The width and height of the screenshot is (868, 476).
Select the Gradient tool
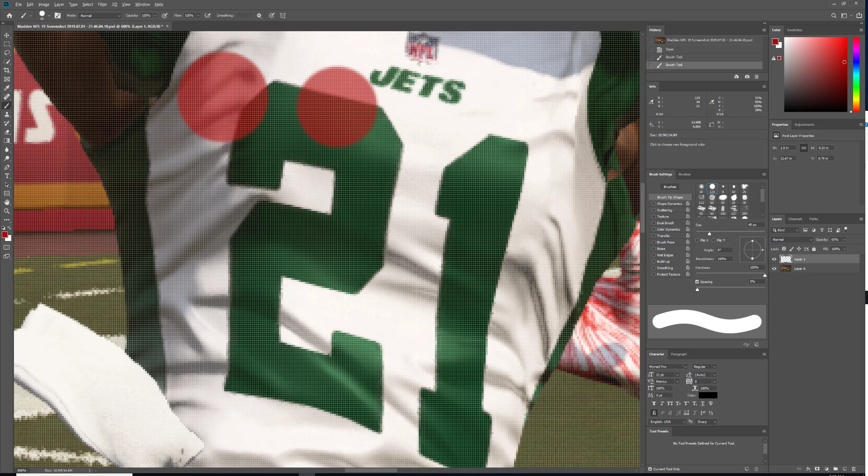pos(7,141)
